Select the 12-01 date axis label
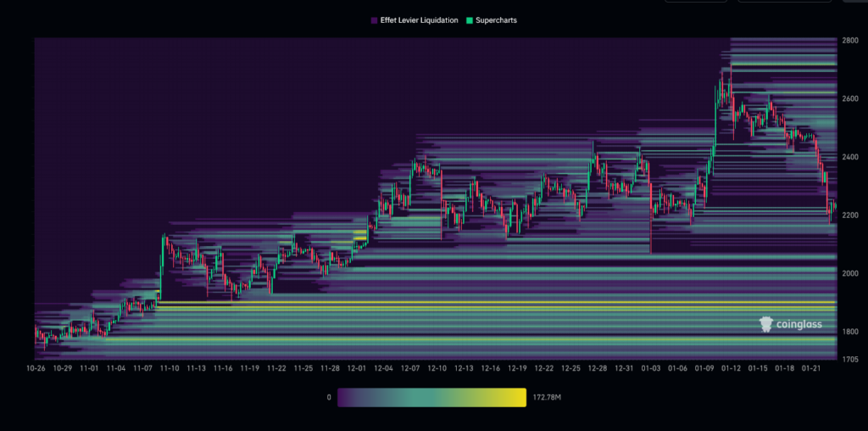The image size is (868, 431). pyautogui.click(x=357, y=368)
